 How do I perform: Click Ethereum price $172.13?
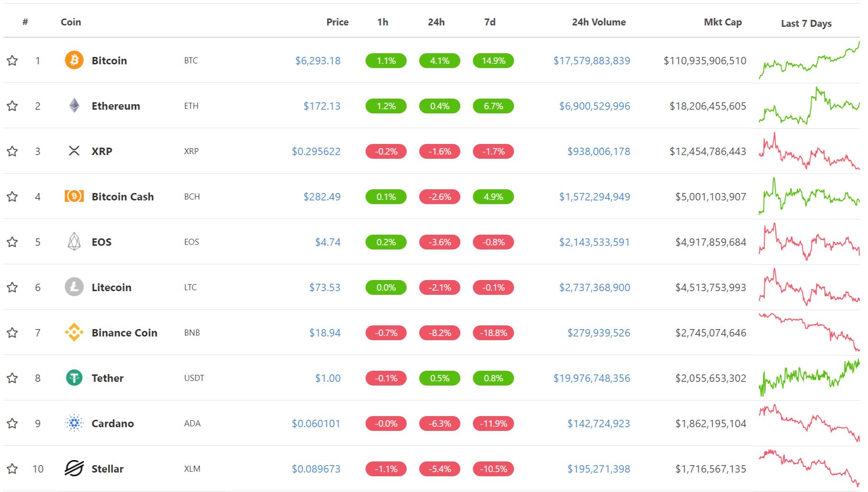click(x=322, y=106)
